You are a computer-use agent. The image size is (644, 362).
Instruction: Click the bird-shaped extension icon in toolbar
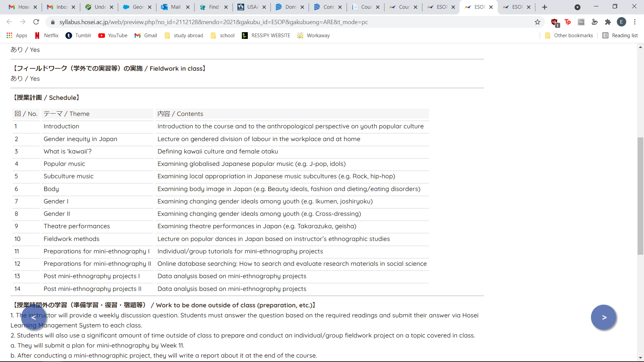tap(594, 22)
